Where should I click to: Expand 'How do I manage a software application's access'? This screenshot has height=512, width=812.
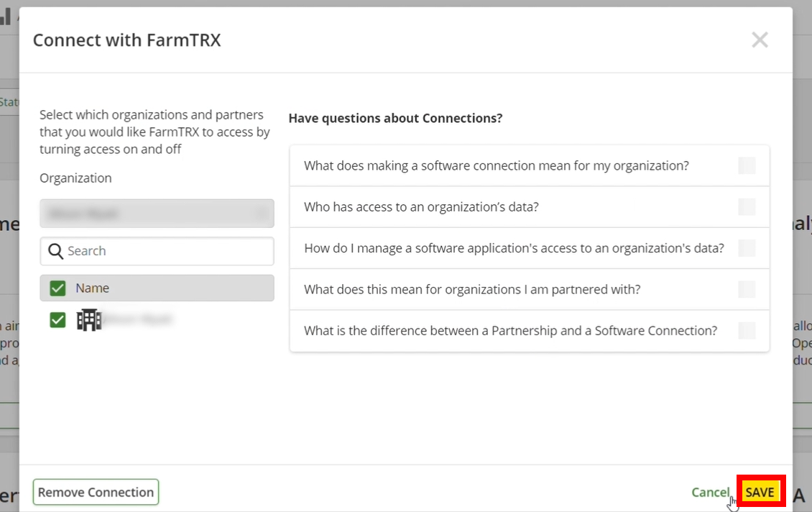530,248
